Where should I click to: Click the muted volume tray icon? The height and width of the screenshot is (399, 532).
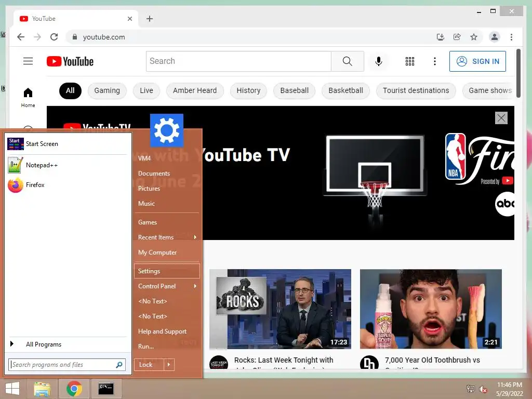click(483, 389)
